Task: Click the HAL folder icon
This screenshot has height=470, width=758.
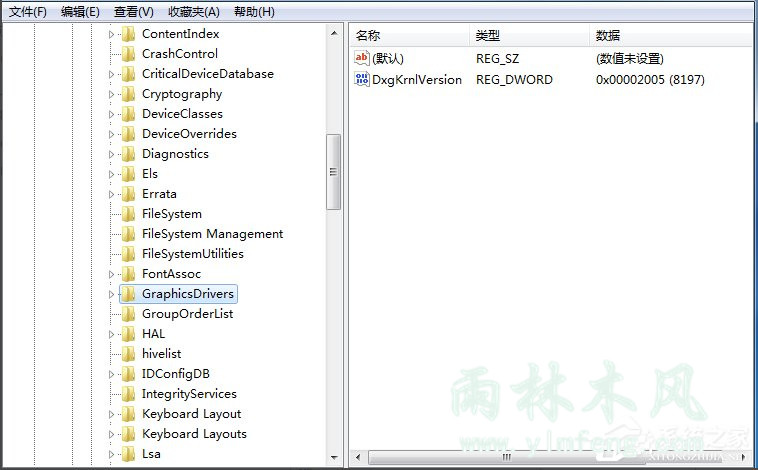Action: (x=128, y=334)
